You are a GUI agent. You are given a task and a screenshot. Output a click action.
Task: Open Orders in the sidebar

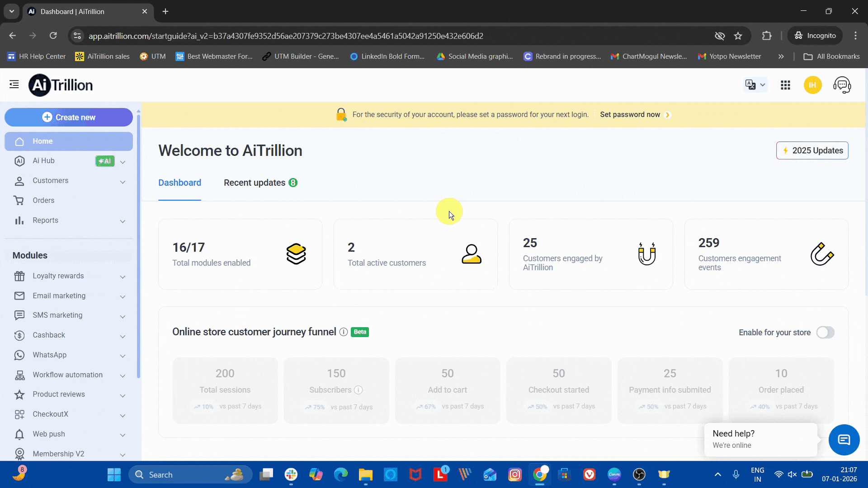(x=43, y=200)
